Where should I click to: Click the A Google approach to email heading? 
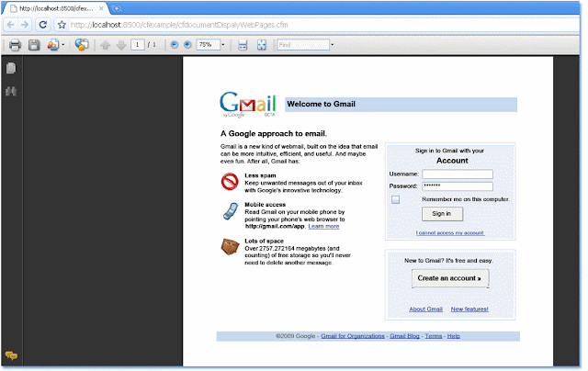274,134
